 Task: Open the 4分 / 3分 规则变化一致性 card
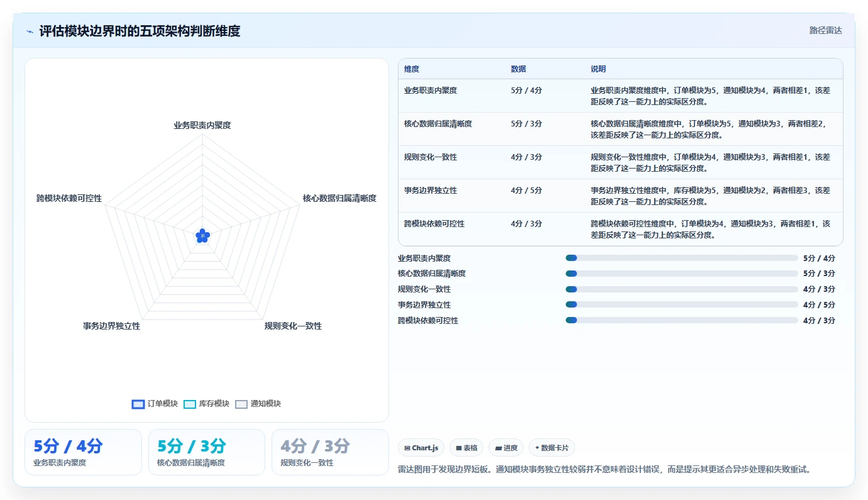pyautogui.click(x=331, y=452)
